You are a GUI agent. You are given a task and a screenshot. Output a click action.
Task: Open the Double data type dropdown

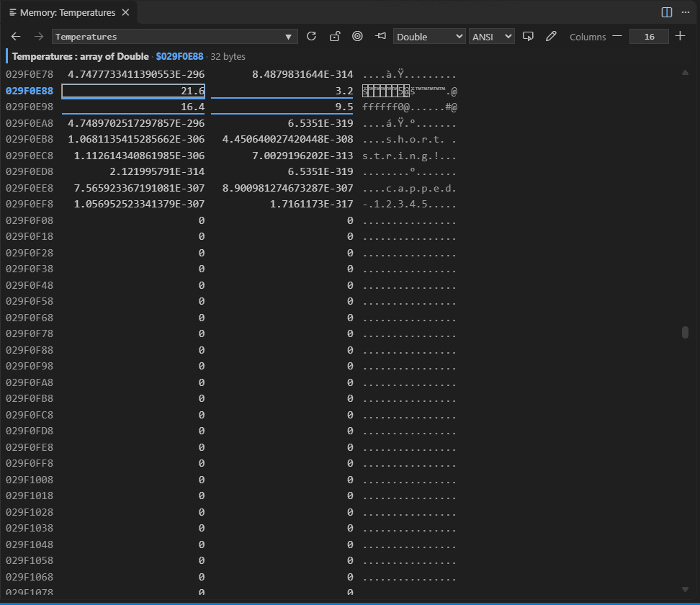click(429, 37)
